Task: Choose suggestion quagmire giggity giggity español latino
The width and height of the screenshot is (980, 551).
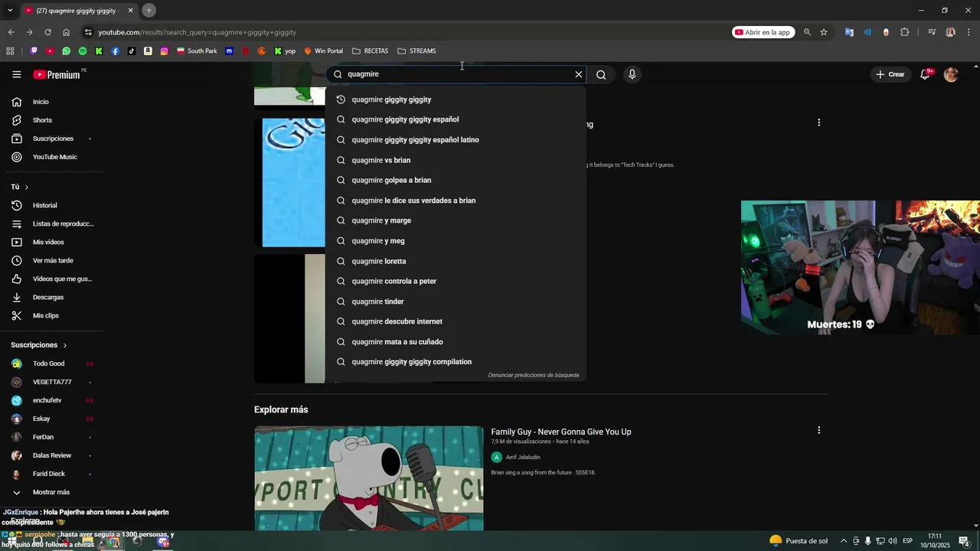Action: [x=456, y=140]
